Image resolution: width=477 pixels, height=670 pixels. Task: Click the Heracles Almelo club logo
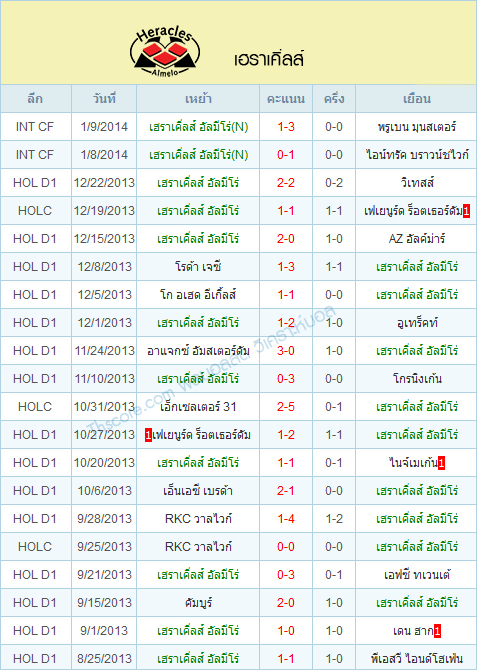click(x=165, y=51)
